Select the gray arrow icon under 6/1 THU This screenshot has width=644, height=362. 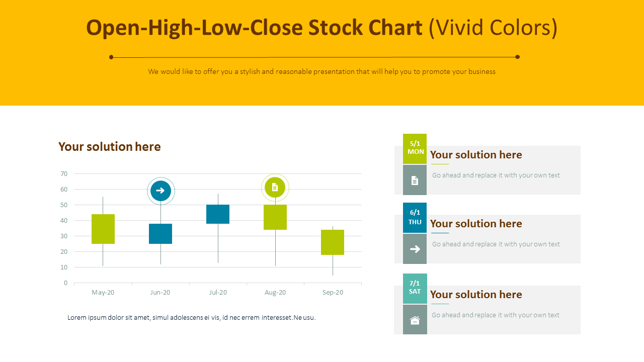pos(415,249)
